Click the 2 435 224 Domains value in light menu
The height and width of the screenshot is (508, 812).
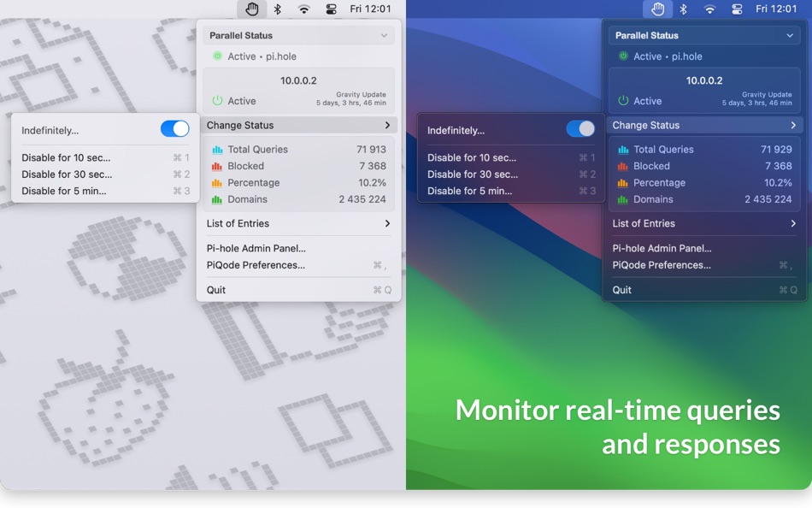pos(362,199)
